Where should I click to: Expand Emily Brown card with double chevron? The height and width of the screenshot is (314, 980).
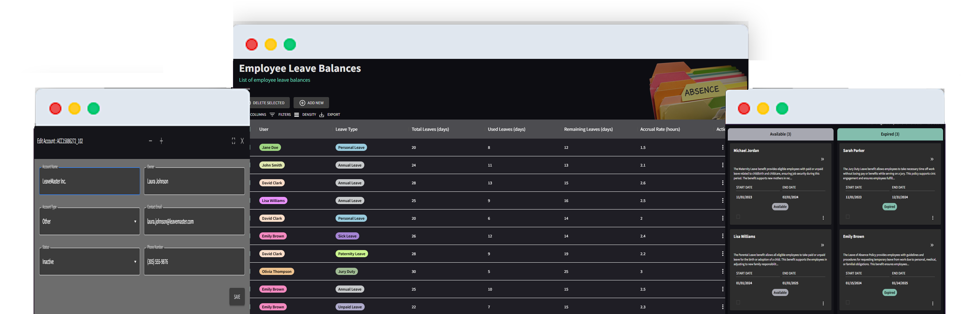(x=932, y=245)
